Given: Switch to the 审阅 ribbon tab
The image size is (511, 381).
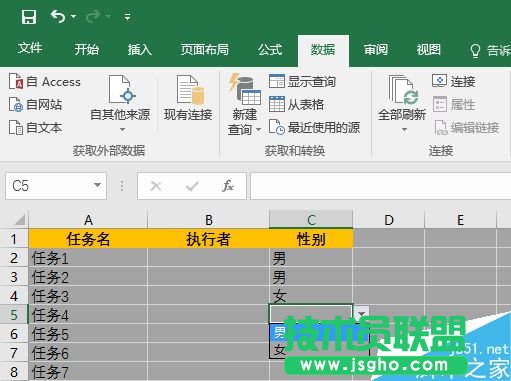Looking at the screenshot, I should click(x=376, y=49).
